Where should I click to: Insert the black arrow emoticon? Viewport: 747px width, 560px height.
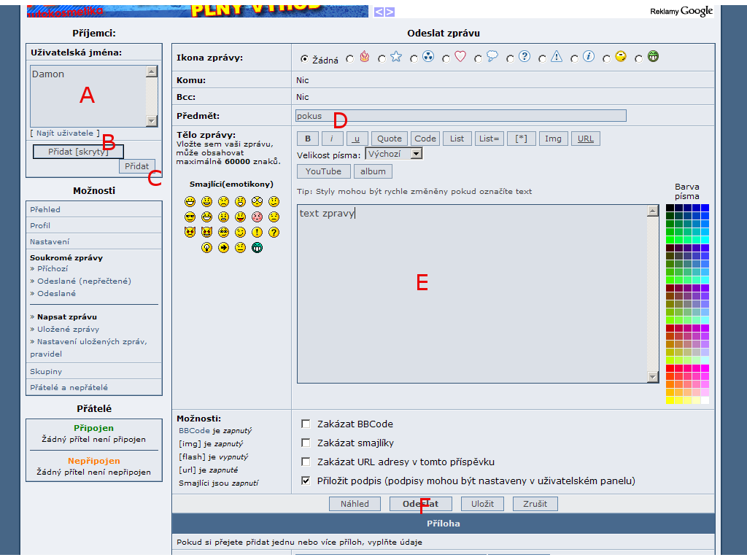(223, 247)
